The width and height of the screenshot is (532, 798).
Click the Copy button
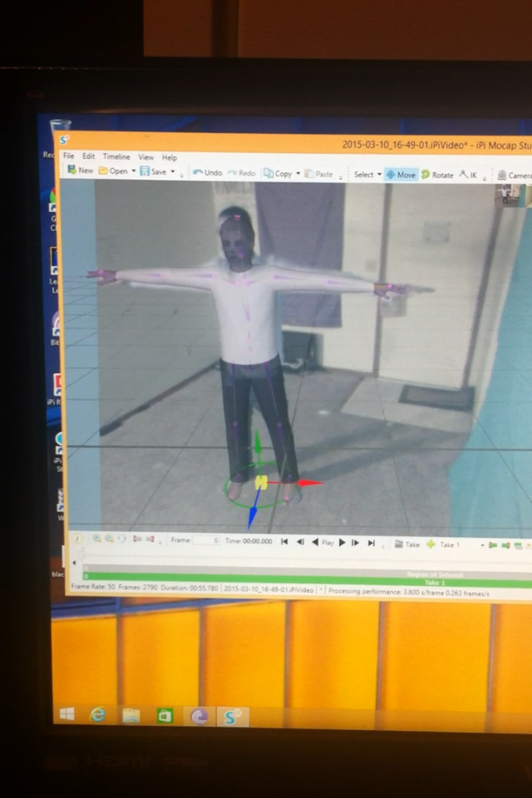click(x=278, y=174)
